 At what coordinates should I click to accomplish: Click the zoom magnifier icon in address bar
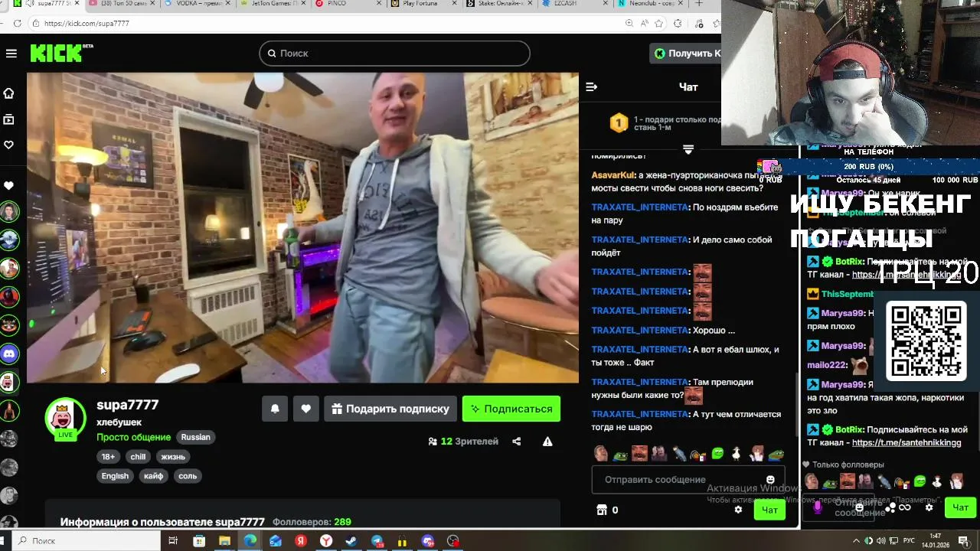pos(629,24)
